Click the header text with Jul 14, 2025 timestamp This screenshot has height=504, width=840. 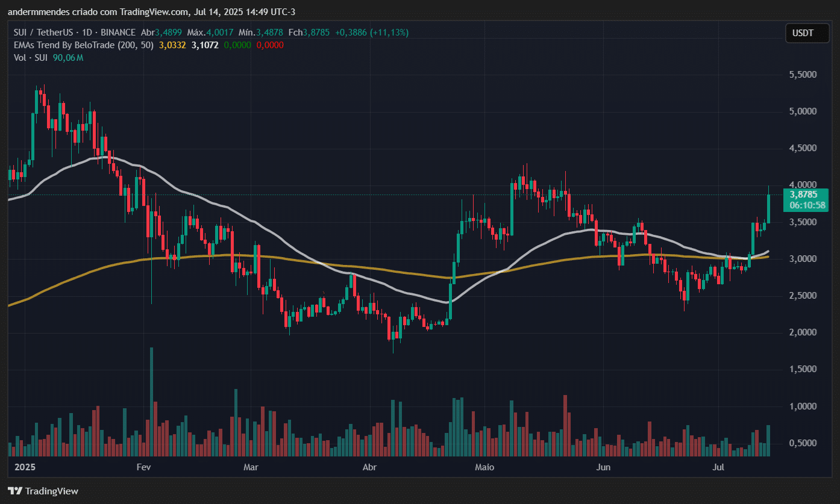coord(151,12)
